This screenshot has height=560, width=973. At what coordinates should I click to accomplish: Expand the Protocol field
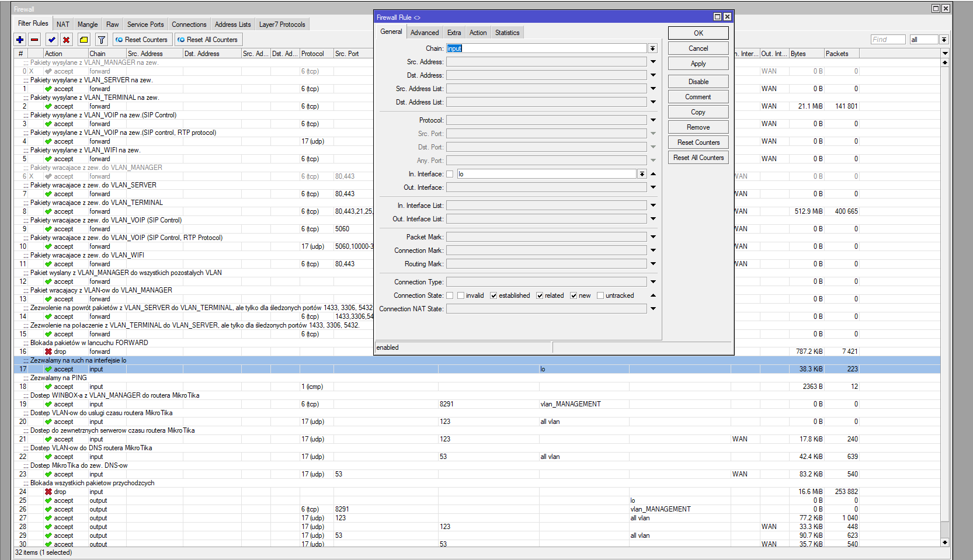click(x=653, y=120)
